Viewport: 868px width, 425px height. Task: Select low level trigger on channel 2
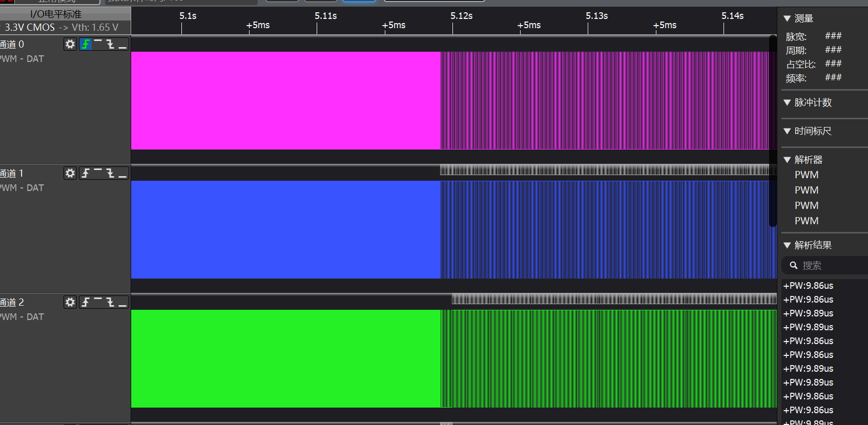pyautogui.click(x=122, y=303)
